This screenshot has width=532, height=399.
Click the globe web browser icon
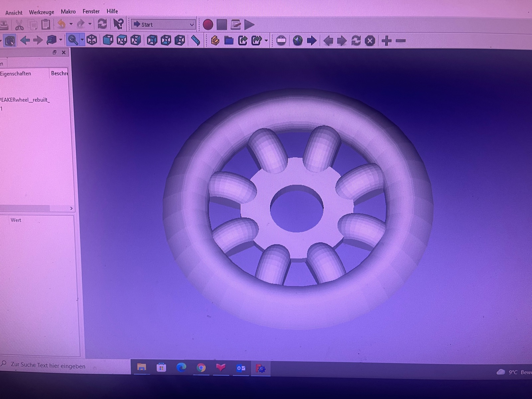298,41
